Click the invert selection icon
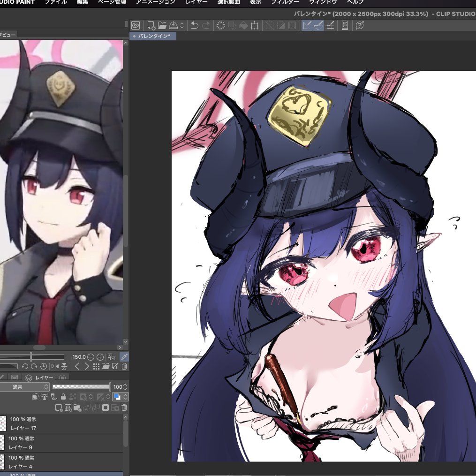 281,25
